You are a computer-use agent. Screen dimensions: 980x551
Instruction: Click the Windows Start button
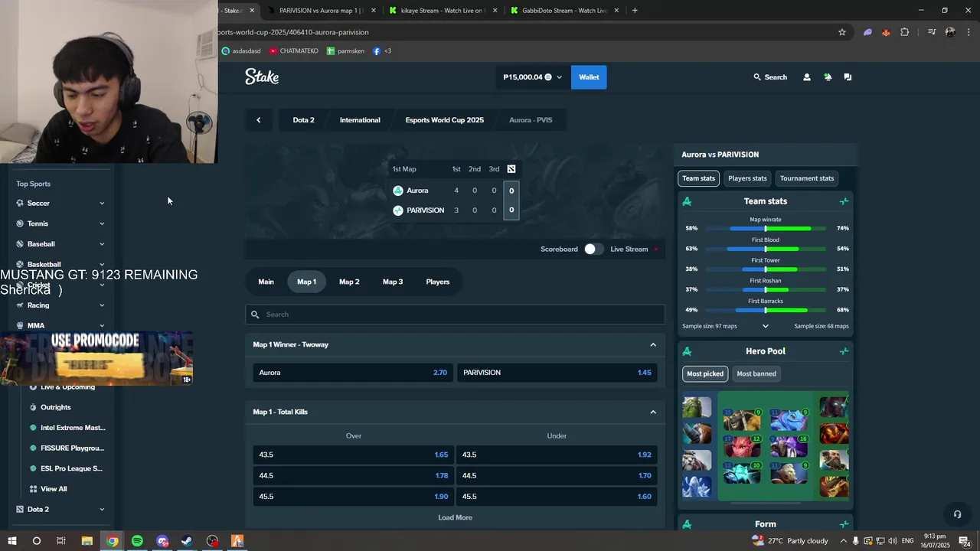click(x=11, y=541)
